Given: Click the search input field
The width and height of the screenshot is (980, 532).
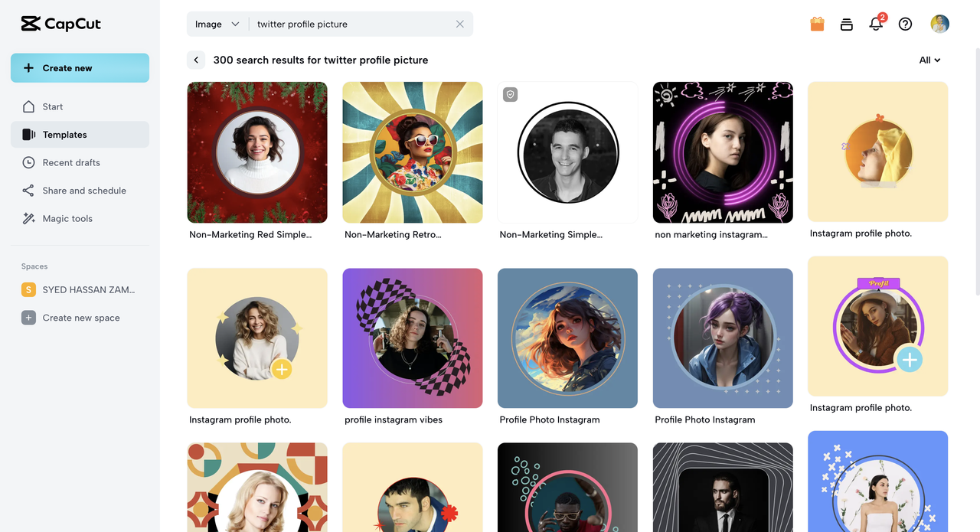Looking at the screenshot, I should click(x=352, y=24).
